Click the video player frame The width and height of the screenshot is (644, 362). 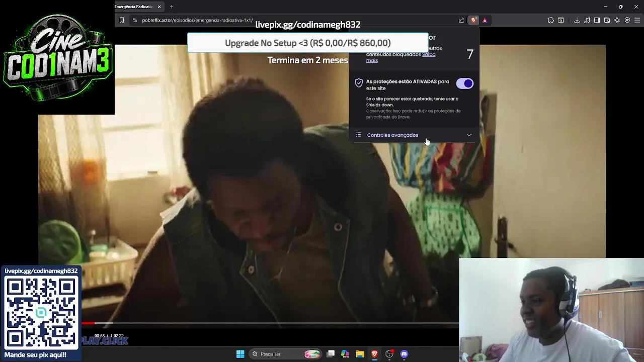322,186
